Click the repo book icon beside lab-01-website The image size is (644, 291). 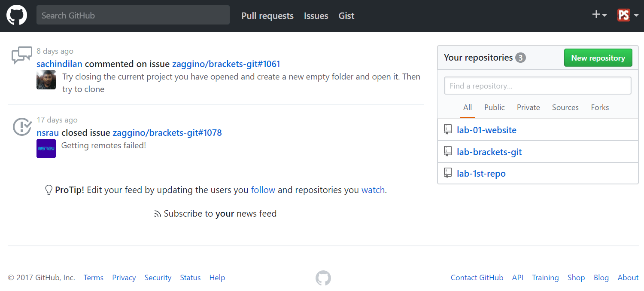coord(448,129)
